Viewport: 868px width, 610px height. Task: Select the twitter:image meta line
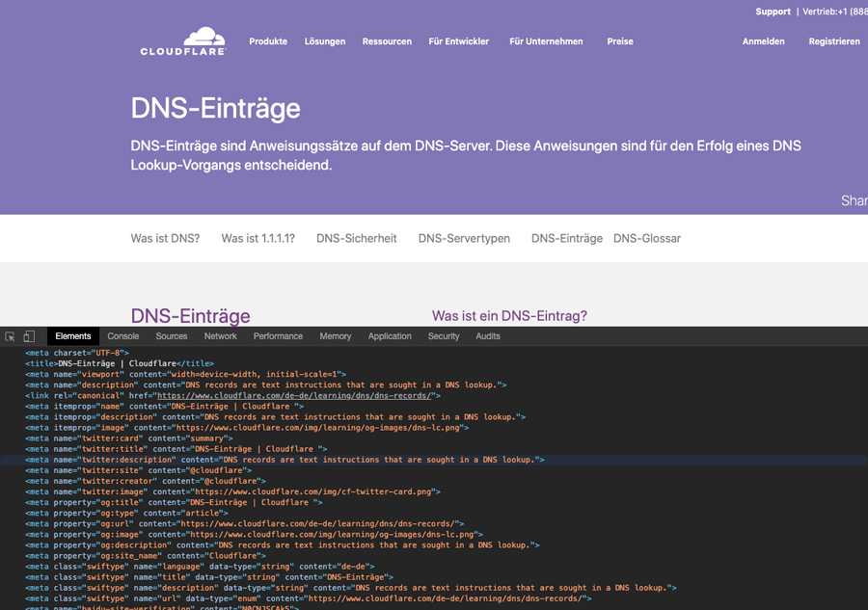[232, 491]
